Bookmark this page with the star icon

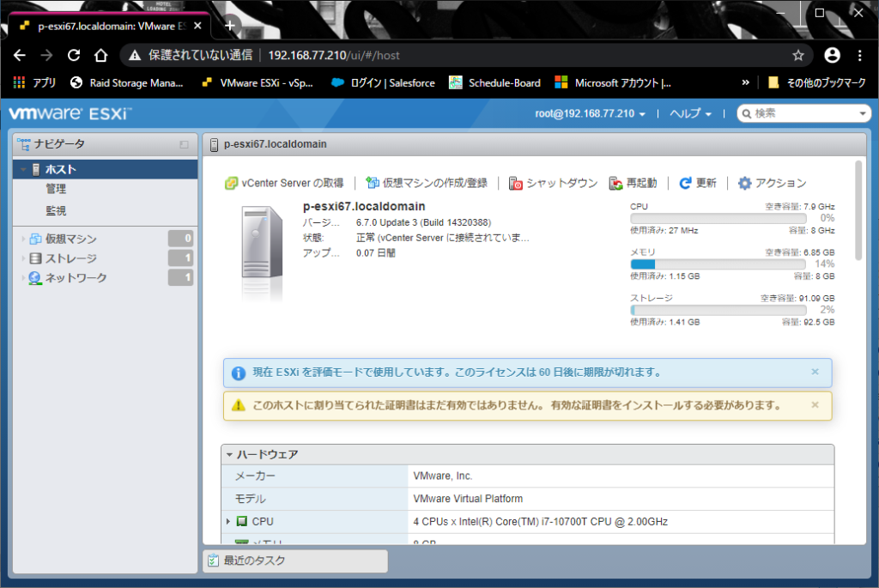pyautogui.click(x=798, y=55)
